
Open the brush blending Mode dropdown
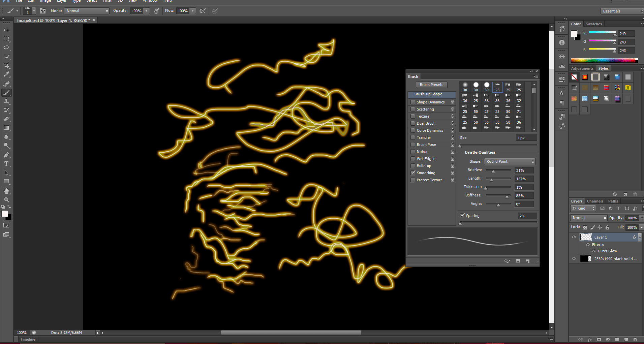tap(86, 10)
